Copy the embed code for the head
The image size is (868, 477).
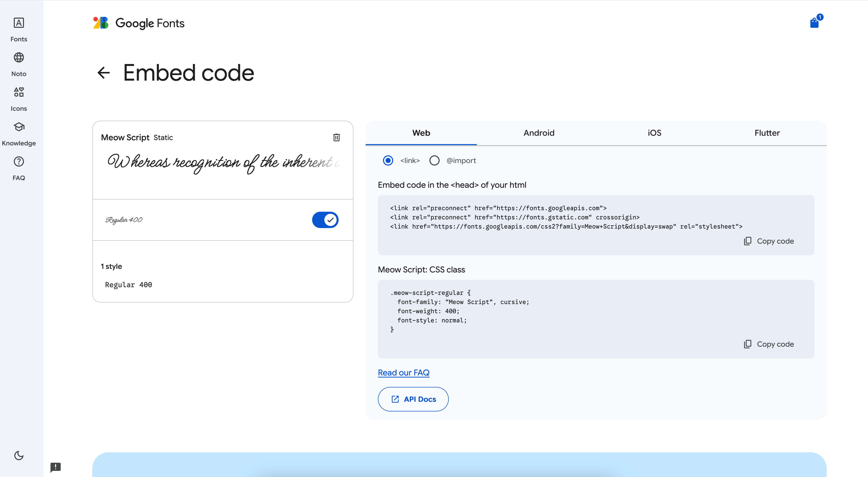pyautogui.click(x=769, y=241)
